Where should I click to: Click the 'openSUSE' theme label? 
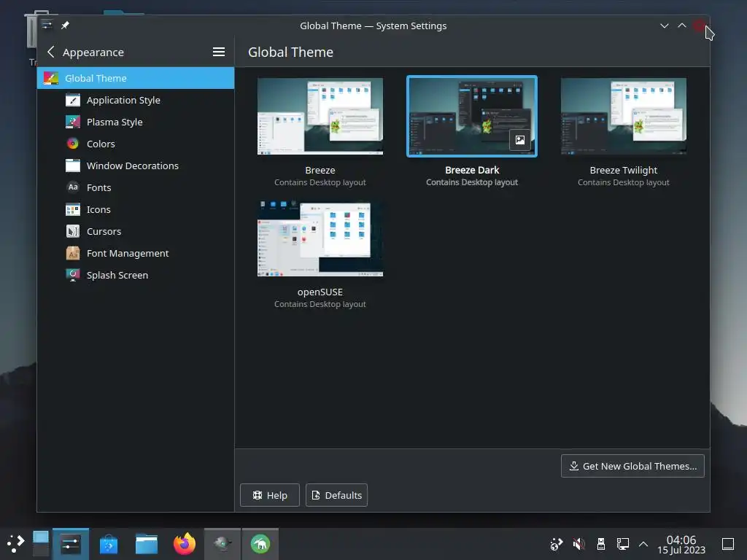(320, 292)
